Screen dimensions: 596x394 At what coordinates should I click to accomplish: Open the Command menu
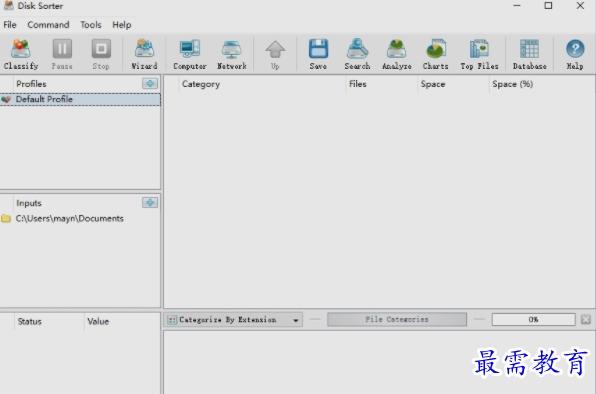click(x=48, y=25)
